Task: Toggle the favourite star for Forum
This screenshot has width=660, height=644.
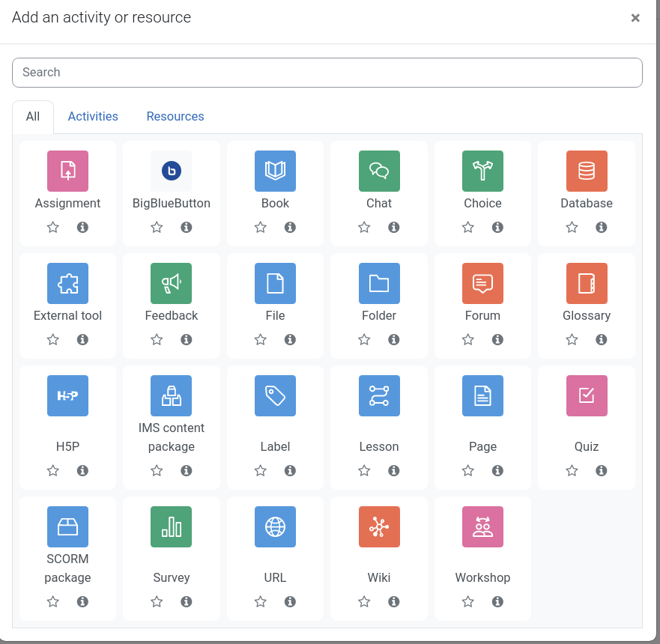Action: 468,339
